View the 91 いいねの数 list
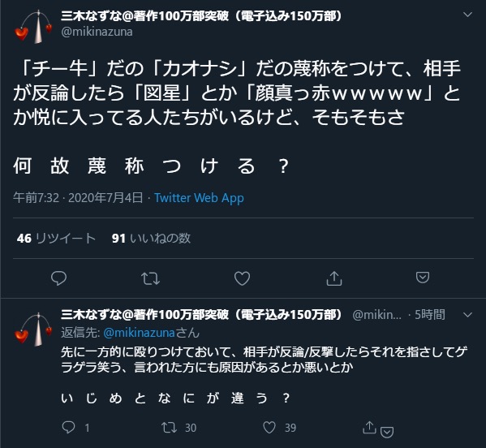 (151, 238)
